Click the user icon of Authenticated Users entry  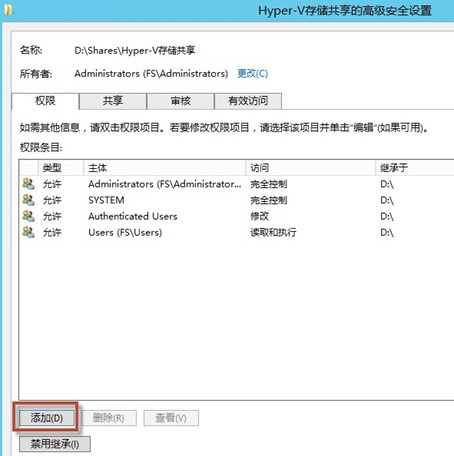tap(28, 216)
